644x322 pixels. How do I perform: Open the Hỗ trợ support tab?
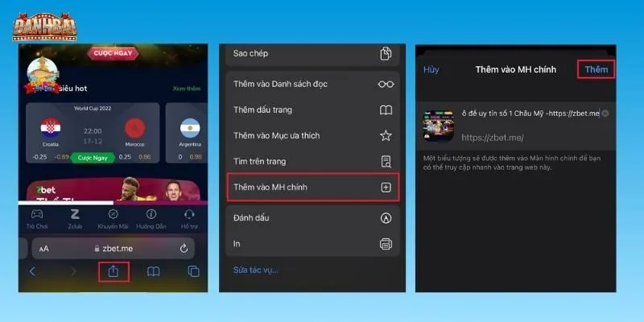point(189,219)
